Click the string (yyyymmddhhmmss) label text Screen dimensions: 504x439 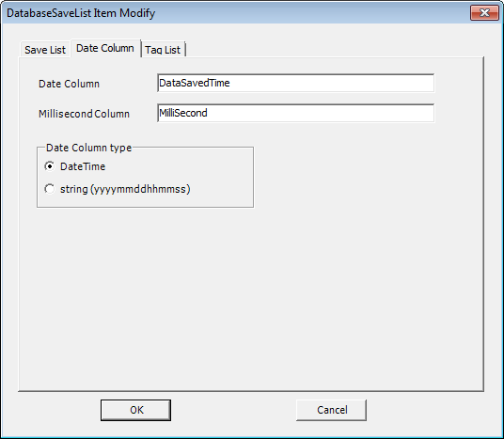pyautogui.click(x=125, y=189)
